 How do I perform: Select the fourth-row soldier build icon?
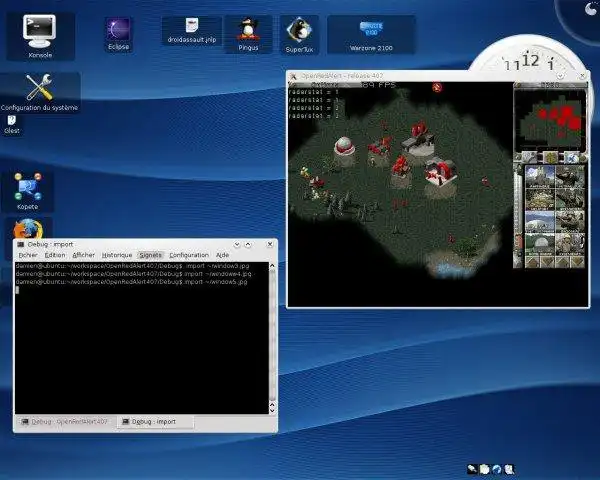click(569, 244)
